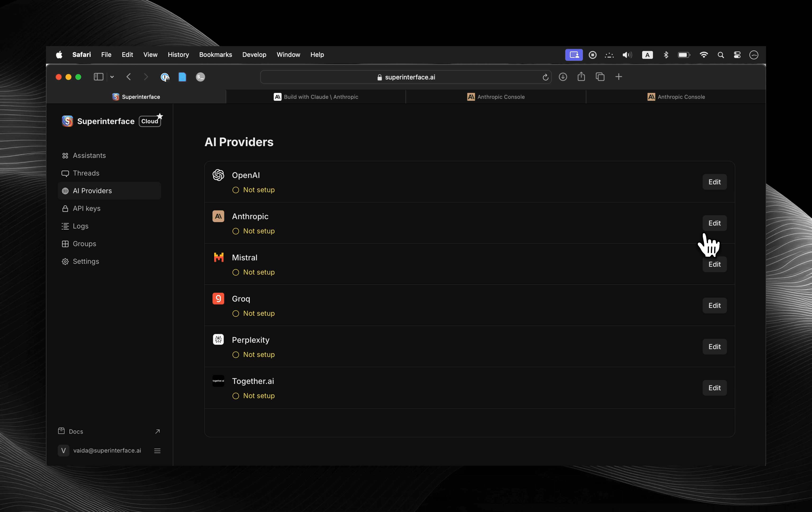The height and width of the screenshot is (512, 812).
Task: Switch to Build with Claude tab
Action: tap(316, 97)
